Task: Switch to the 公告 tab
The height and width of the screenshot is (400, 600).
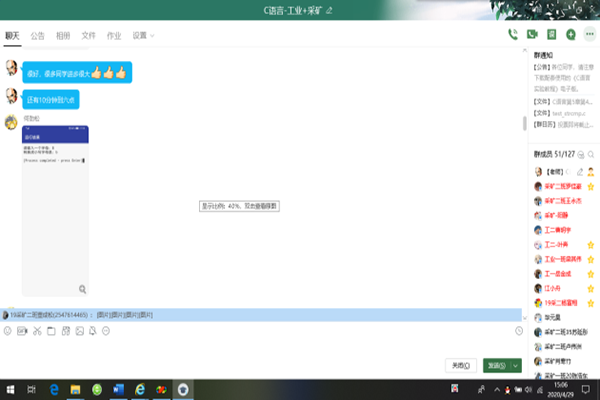Action: tap(38, 35)
